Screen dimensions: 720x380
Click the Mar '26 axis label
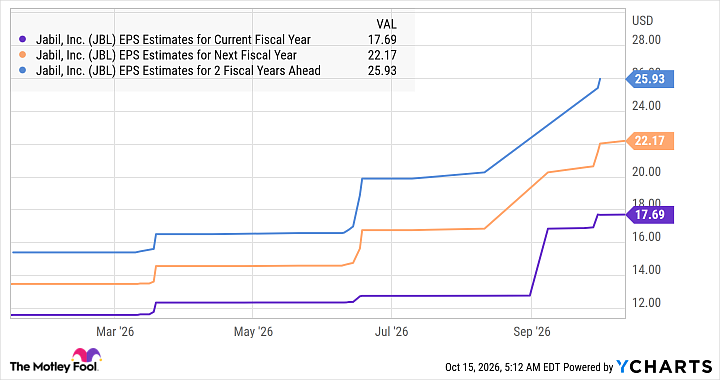pos(115,332)
